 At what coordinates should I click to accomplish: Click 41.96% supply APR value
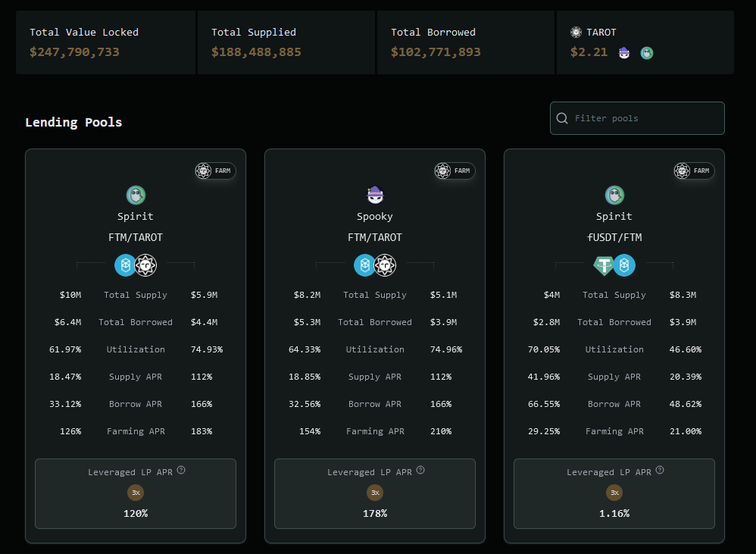click(x=544, y=377)
